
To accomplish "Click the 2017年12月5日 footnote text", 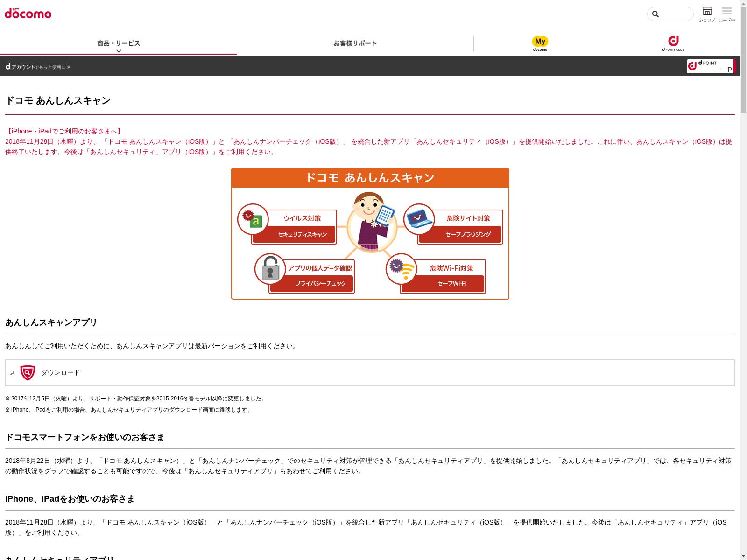I will tap(135, 399).
